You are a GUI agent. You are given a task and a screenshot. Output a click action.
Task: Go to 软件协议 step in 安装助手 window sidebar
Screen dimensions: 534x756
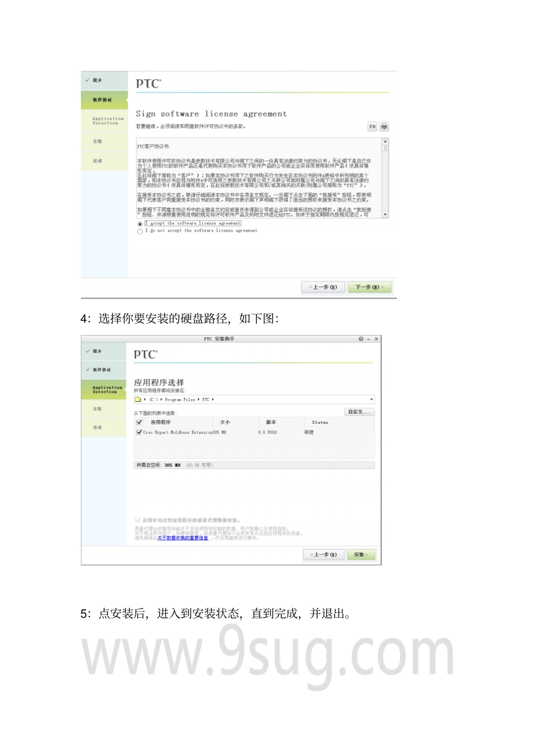[x=104, y=370]
